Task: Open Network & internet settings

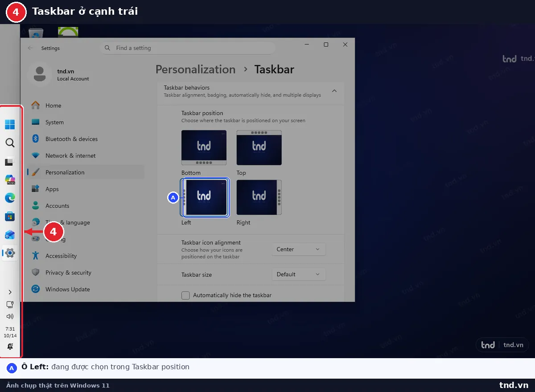Action: [86, 155]
